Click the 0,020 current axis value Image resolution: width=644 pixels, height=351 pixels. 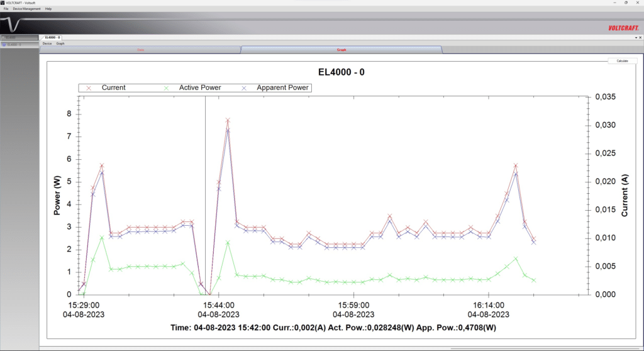pos(606,182)
